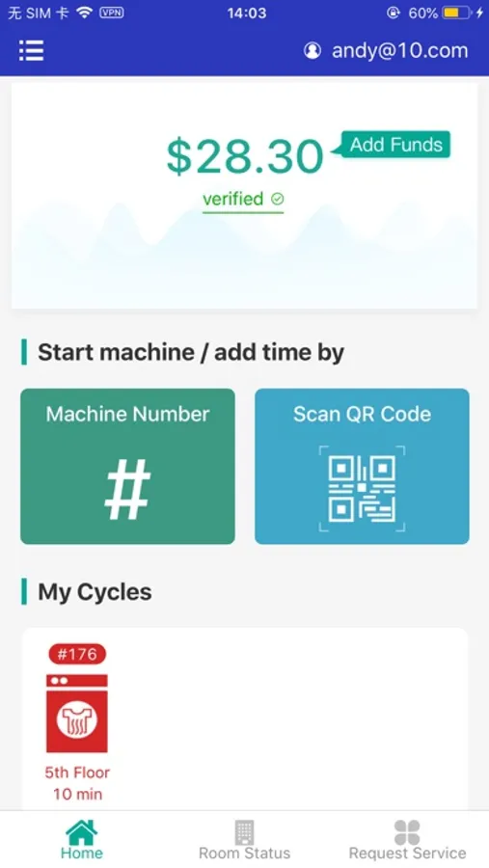Choose the Machine Number tile

point(128,466)
